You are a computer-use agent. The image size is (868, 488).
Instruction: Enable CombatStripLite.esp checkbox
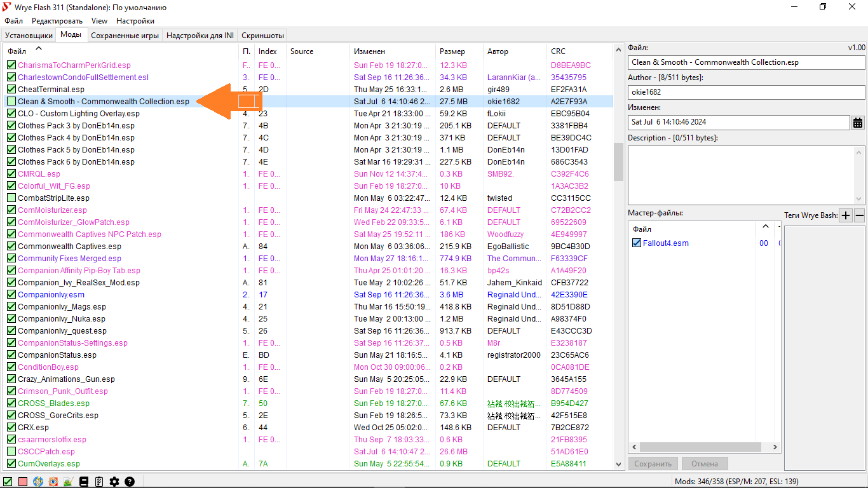pyautogui.click(x=11, y=198)
